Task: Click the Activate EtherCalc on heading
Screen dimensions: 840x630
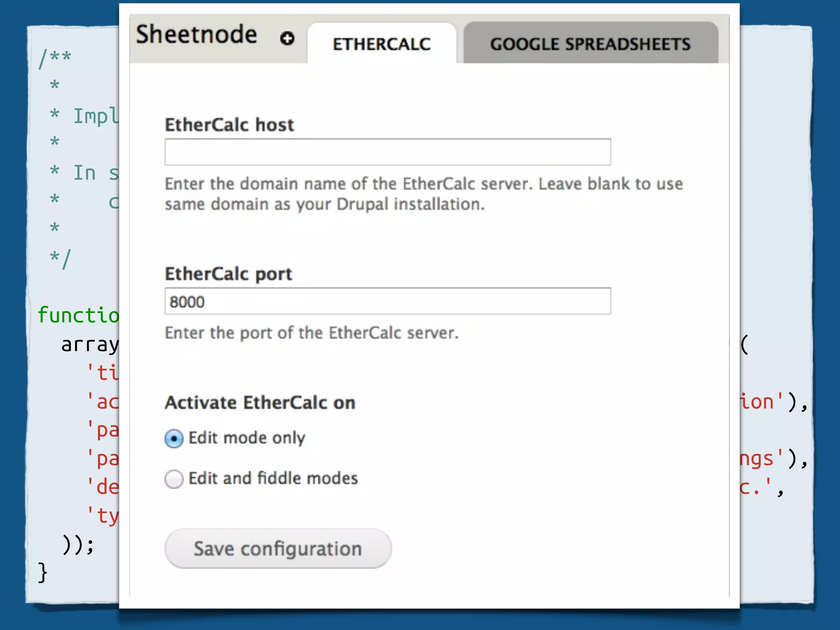Action: (x=260, y=402)
